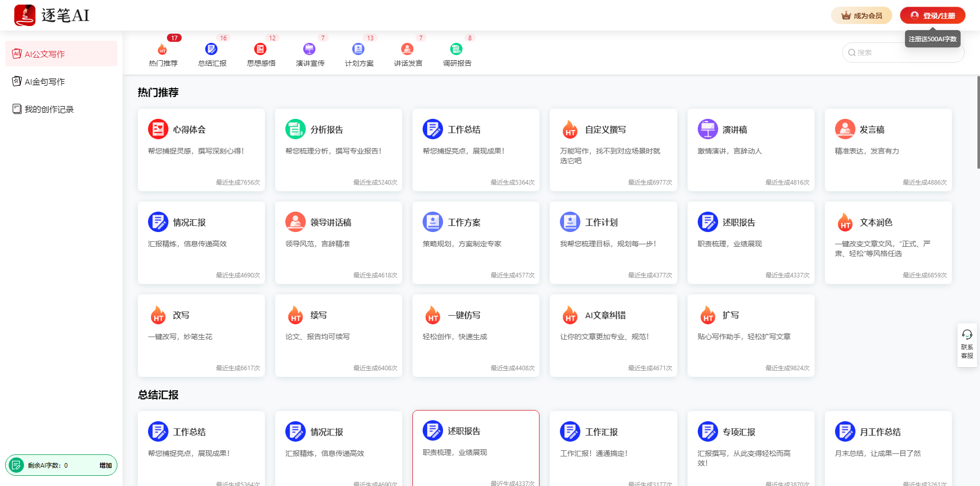
Task: Click the 续写 flame icon
Action: pyautogui.click(x=296, y=315)
